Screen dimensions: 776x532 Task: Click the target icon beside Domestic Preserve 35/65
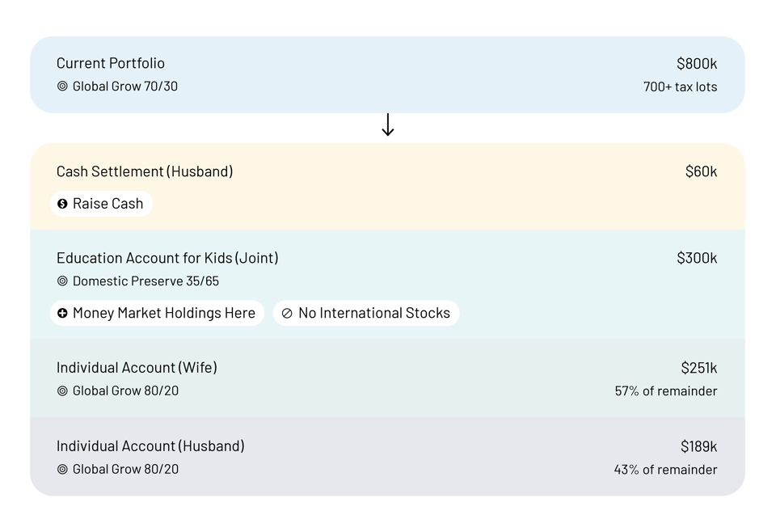coord(62,281)
